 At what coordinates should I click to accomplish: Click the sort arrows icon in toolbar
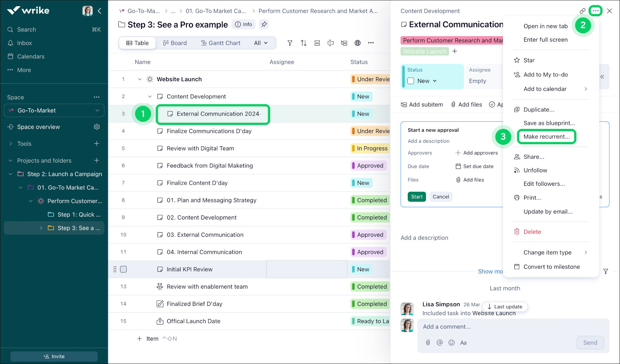303,43
